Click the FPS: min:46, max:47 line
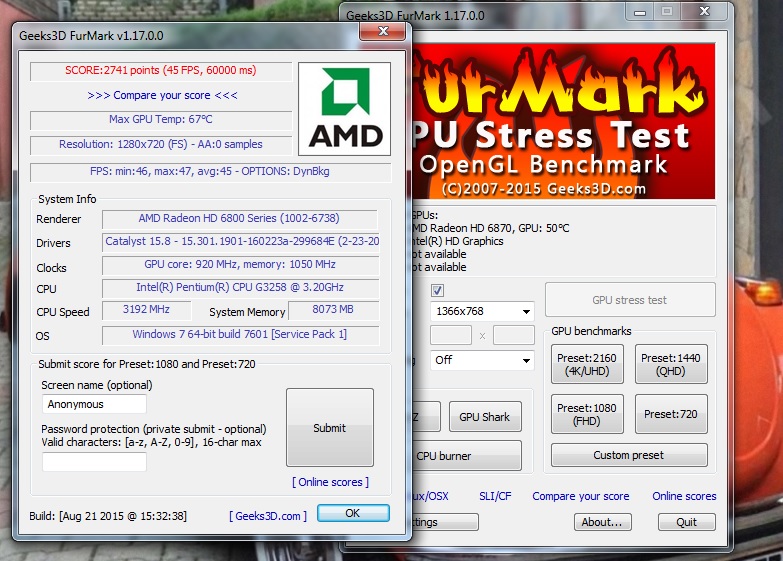The image size is (783, 561). [x=210, y=171]
